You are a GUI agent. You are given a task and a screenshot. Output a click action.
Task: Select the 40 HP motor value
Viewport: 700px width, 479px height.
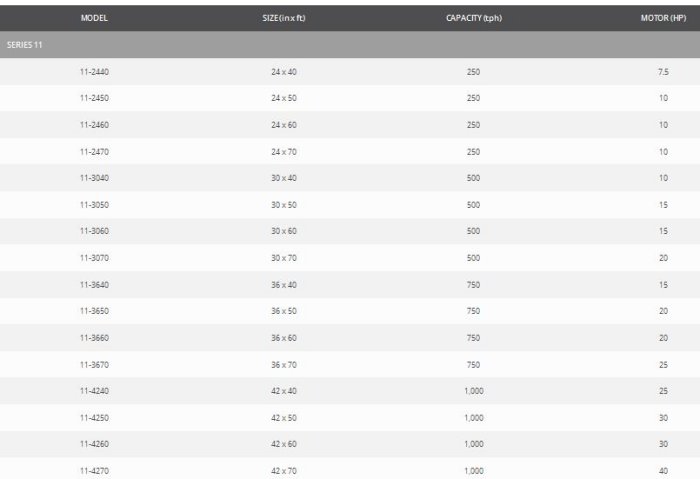[x=662, y=470]
